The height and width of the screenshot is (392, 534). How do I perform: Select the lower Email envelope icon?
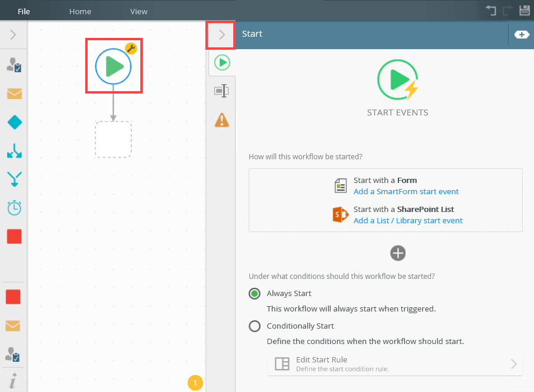click(x=13, y=326)
